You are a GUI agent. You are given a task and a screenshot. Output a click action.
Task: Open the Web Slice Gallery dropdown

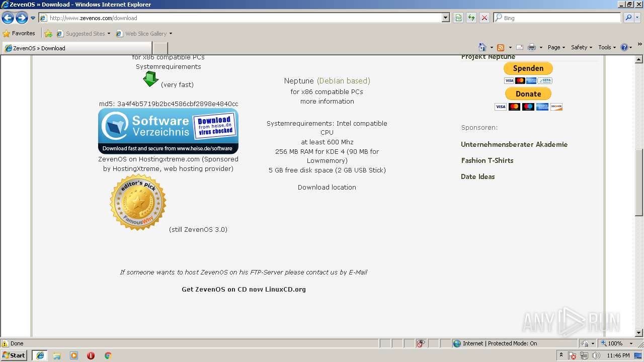(144, 34)
